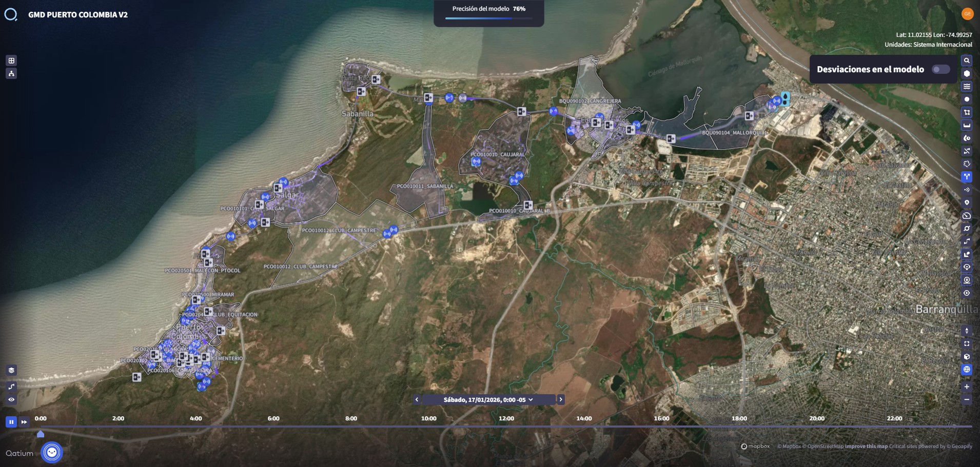Screen dimensions: 980x467
Task: Open the map search tool (magnifying glass)
Action: click(x=968, y=60)
